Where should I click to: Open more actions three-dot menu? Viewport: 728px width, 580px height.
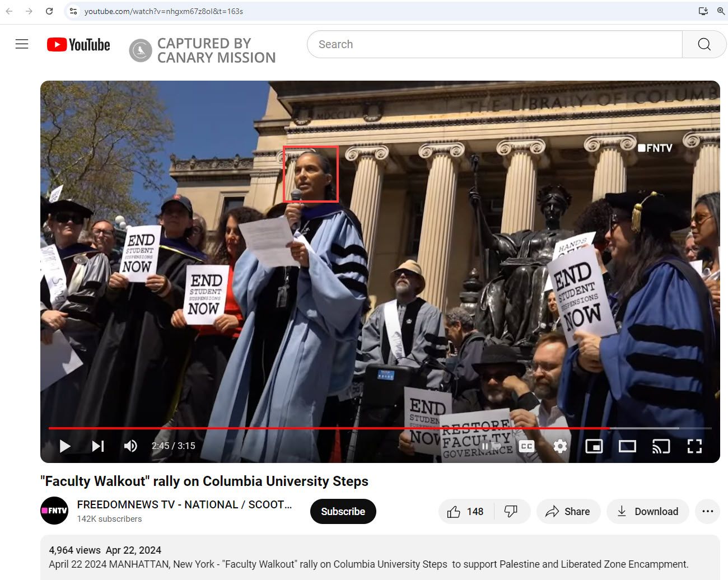[x=707, y=512]
